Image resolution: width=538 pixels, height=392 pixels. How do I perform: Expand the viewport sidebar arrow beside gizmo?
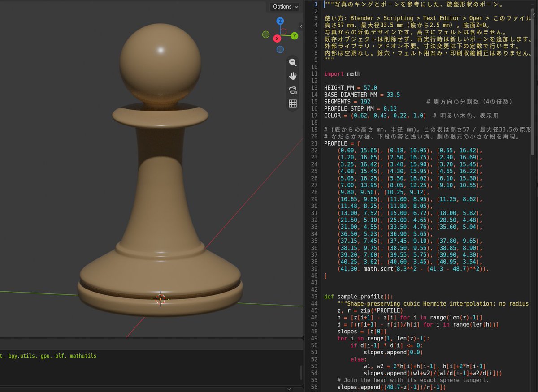click(x=301, y=26)
